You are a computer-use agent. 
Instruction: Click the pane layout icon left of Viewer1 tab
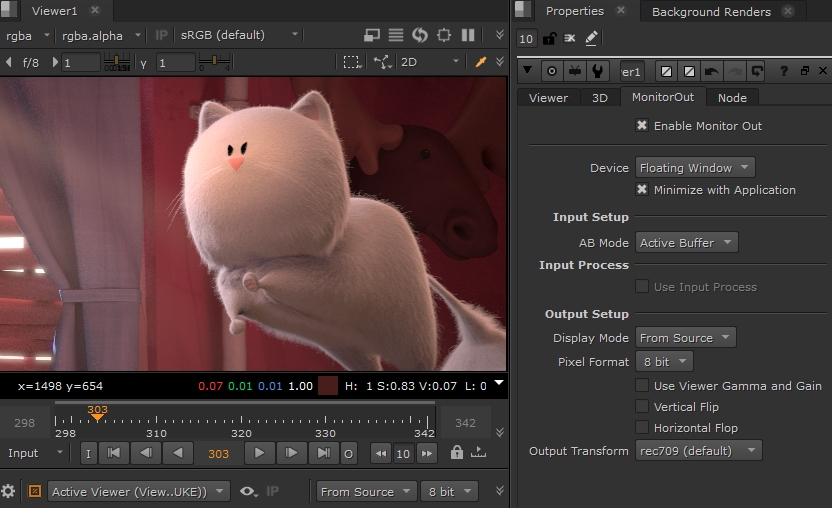8,10
